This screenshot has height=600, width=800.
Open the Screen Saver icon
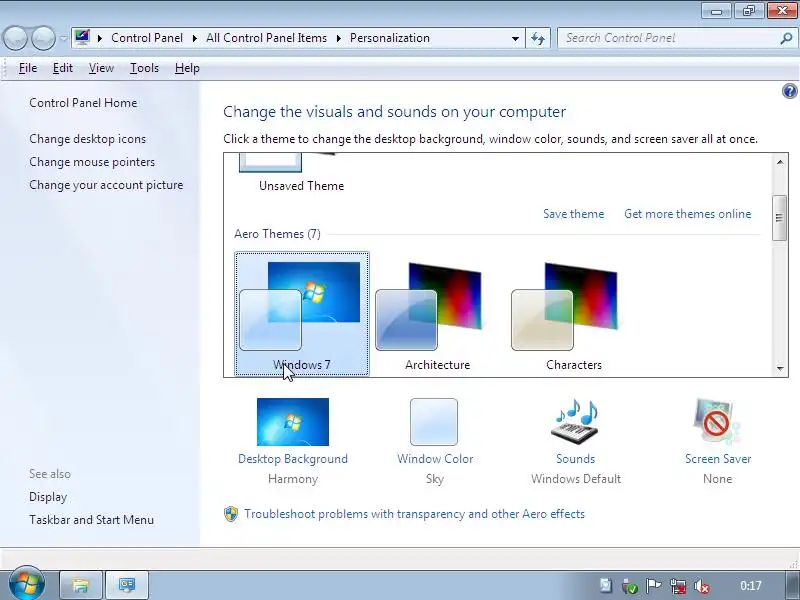(717, 422)
